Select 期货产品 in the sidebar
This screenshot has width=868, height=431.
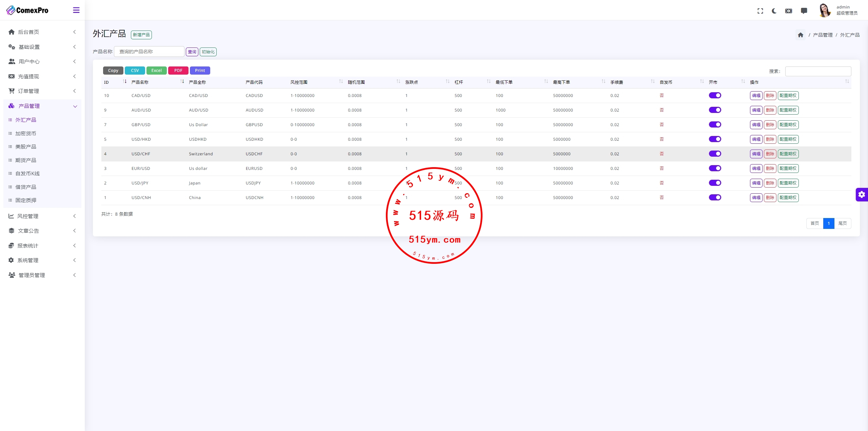click(26, 160)
